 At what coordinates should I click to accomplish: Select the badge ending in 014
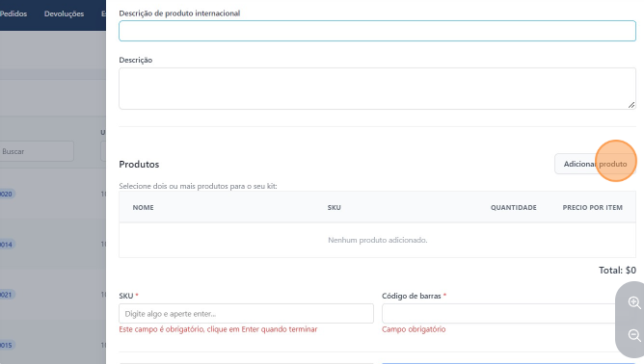pos(7,245)
